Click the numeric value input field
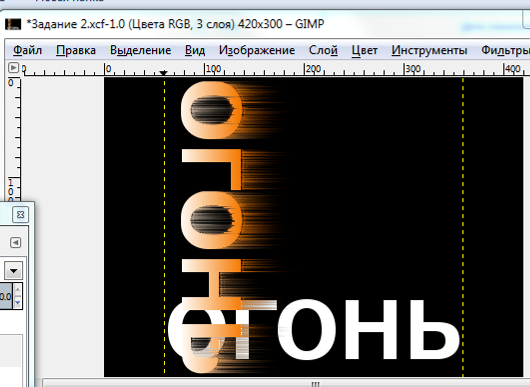This screenshot has width=530, height=387. [6, 296]
